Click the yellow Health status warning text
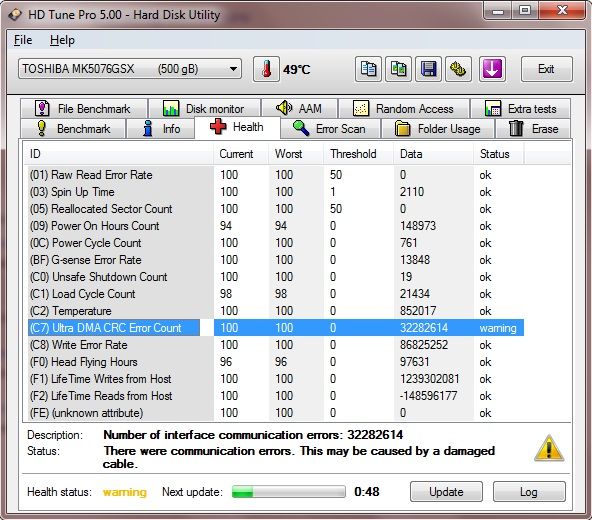 125,492
